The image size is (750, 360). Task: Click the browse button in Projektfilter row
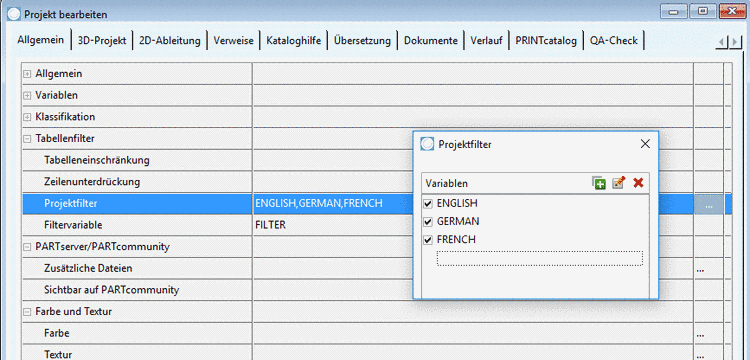coord(709,205)
